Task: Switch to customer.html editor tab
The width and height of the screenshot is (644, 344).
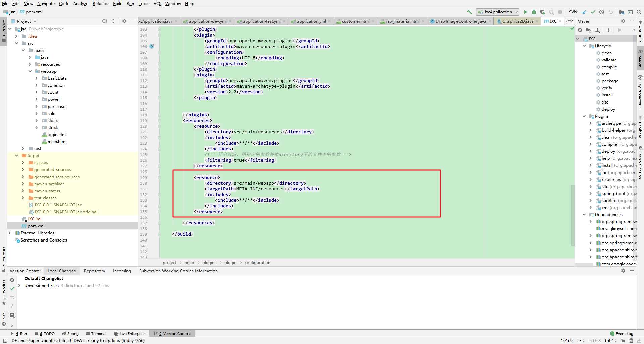Action: click(356, 21)
